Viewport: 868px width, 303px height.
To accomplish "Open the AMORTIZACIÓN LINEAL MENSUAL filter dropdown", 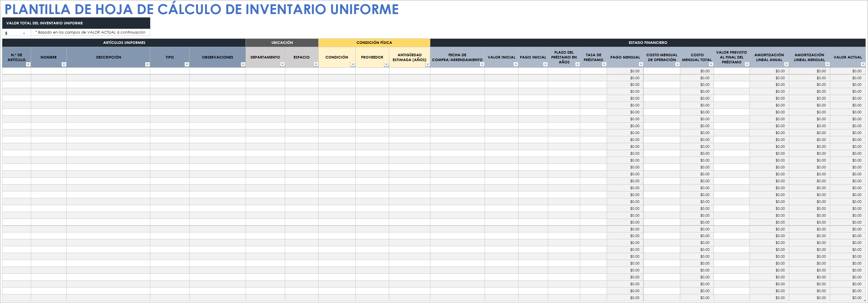I will pos(828,64).
